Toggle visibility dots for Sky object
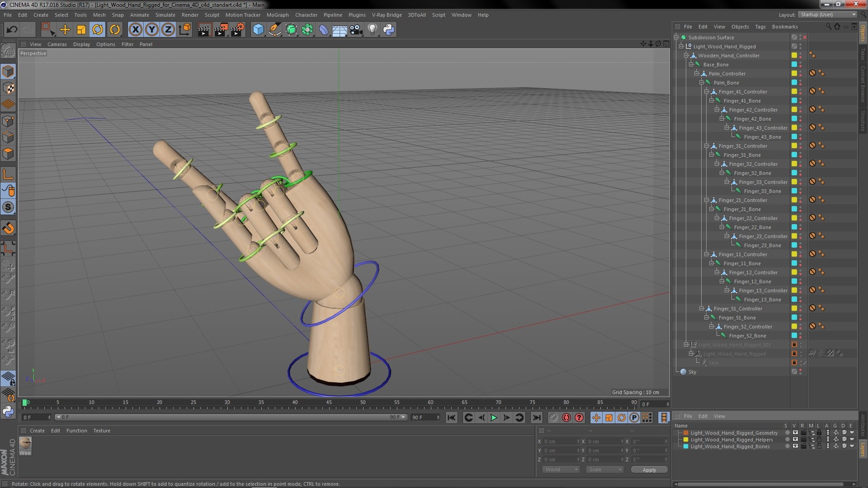 point(800,372)
